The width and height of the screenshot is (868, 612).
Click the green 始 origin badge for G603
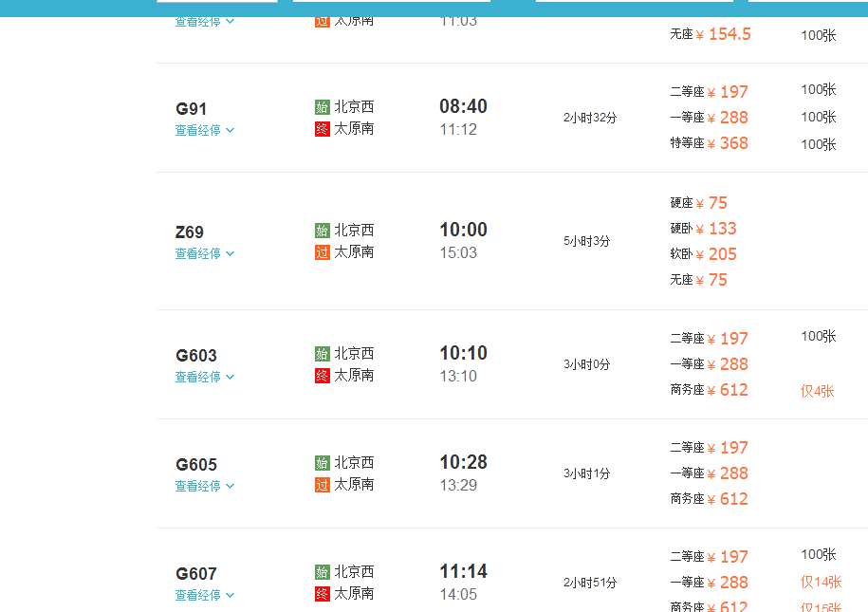point(323,354)
